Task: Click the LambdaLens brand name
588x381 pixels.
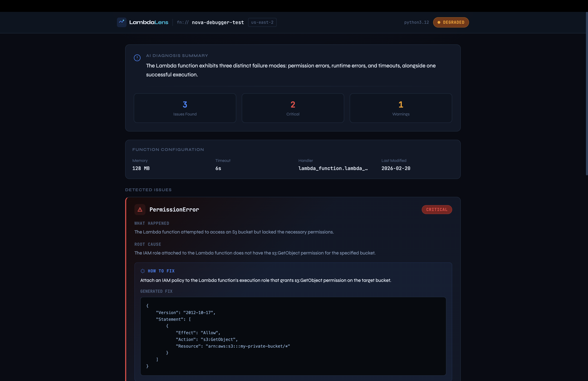Action: (149, 22)
